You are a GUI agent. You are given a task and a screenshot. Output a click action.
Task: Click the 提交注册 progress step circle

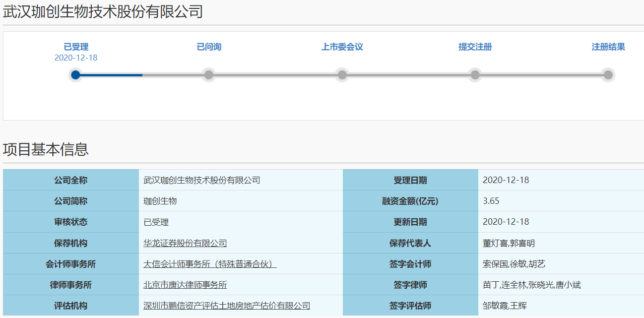click(475, 75)
